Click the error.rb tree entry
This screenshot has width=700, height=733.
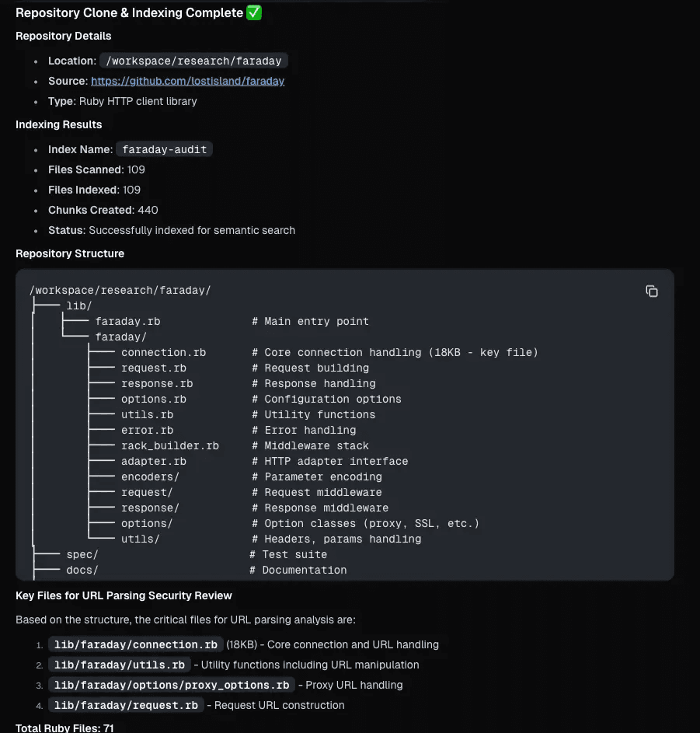pos(147,430)
